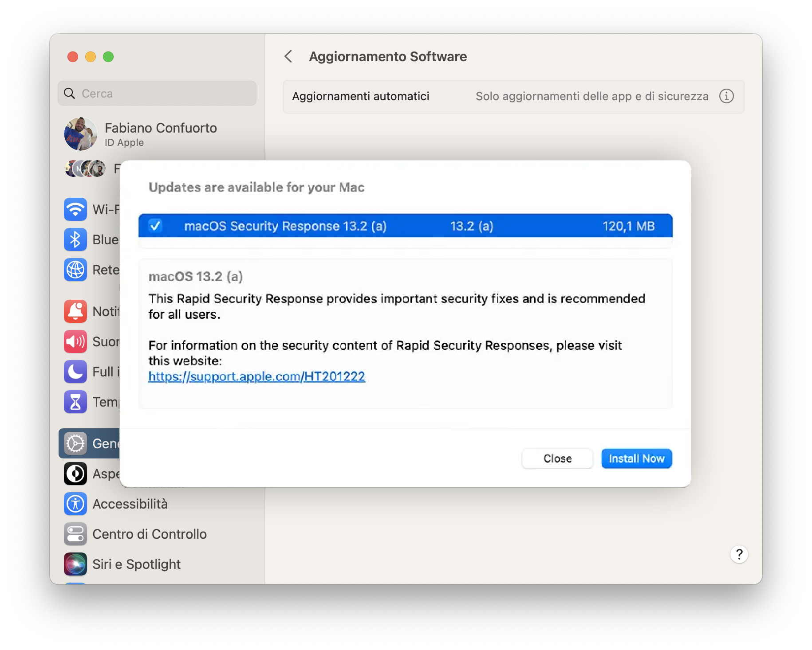Select 'Siri e Spotlight' sidebar label
The height and width of the screenshot is (650, 812).
pos(136,564)
